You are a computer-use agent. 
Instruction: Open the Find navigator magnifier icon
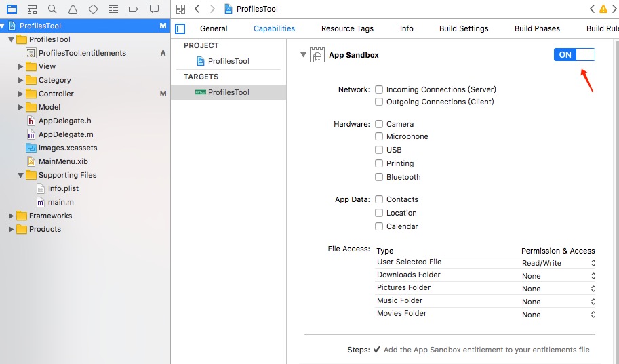coord(52,9)
